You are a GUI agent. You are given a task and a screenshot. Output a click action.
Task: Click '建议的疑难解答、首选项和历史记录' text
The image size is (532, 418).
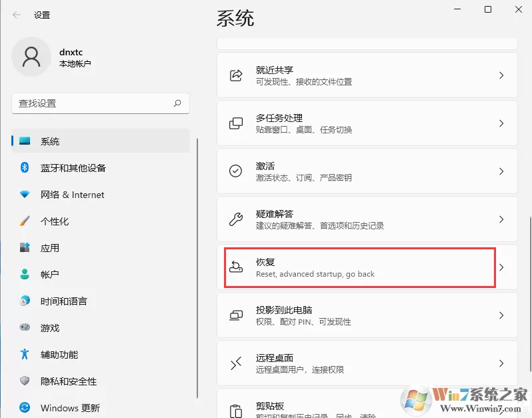coord(320,225)
